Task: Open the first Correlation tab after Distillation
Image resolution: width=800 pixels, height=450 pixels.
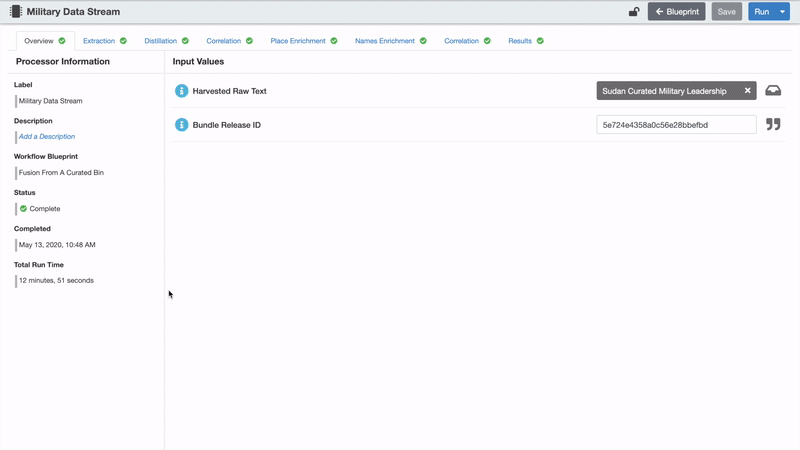Action: pyautogui.click(x=229, y=41)
